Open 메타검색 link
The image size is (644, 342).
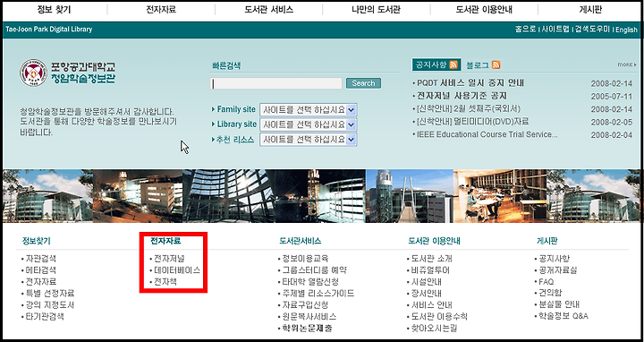41,270
